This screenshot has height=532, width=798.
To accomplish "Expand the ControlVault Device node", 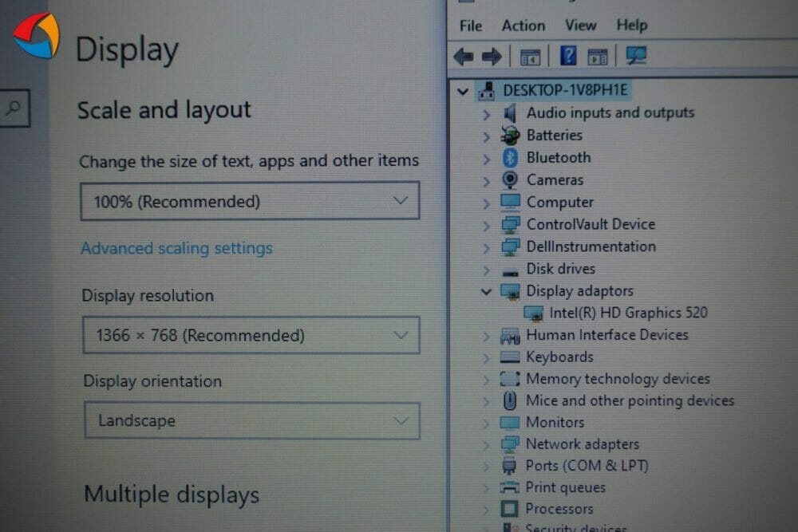I will click(x=486, y=225).
